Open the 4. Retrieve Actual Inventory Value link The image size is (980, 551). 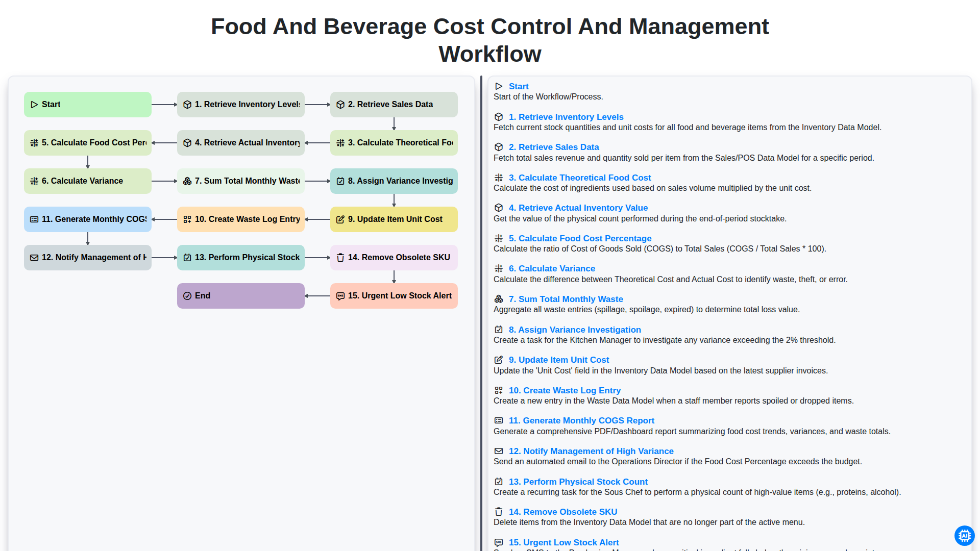578,208
